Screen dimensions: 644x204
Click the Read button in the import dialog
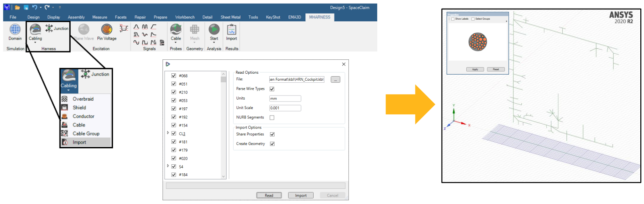[269, 195]
